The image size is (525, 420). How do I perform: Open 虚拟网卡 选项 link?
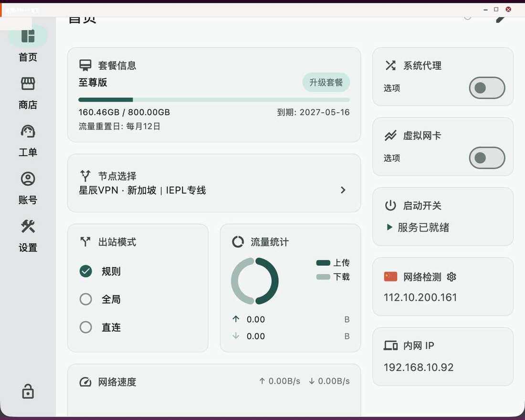(x=392, y=158)
